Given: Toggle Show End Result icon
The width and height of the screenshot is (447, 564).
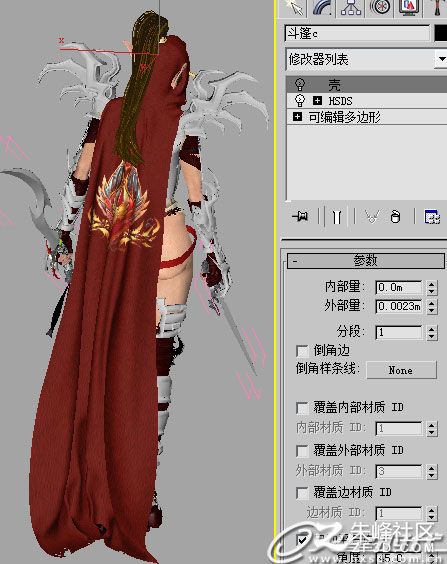Looking at the screenshot, I should [x=337, y=217].
